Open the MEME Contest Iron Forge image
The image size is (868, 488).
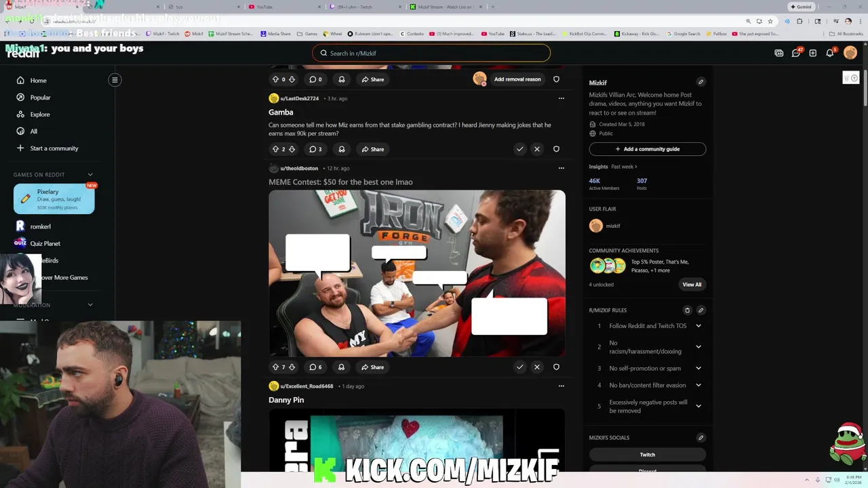point(417,273)
